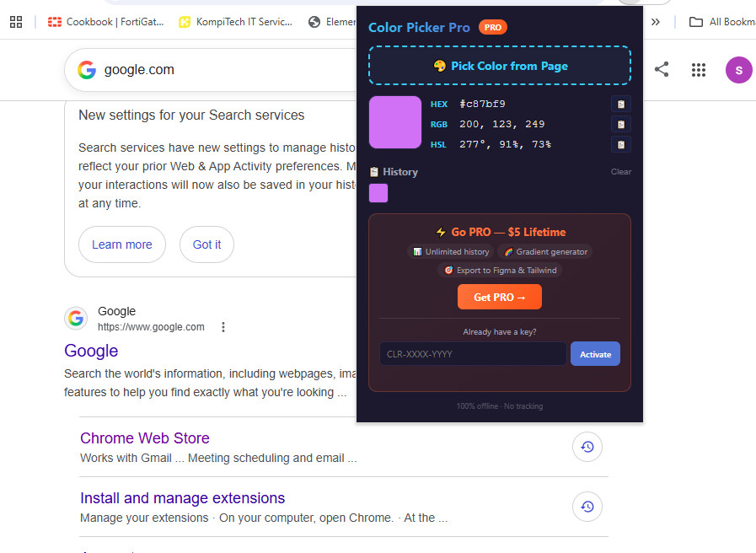
Task: Click the RGB value 200, 123, 249
Action: (x=502, y=125)
